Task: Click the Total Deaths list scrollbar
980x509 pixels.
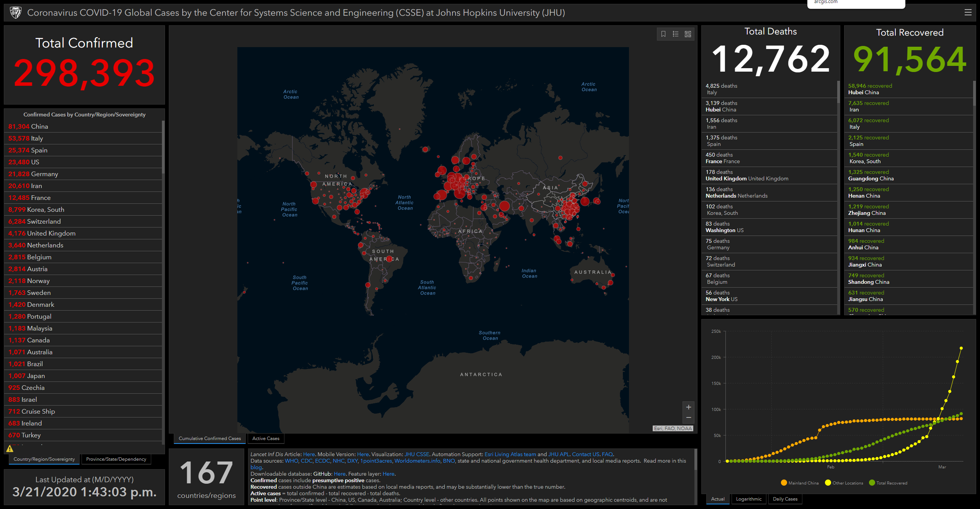Action: [838, 92]
